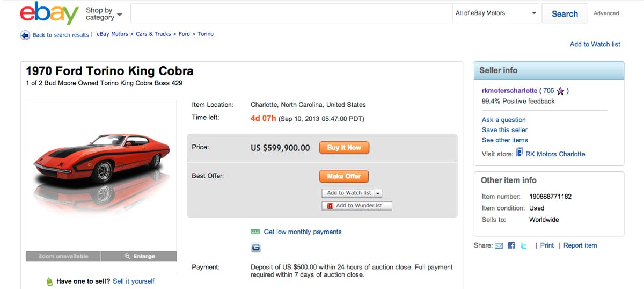Viewport: 644px width, 289px height.
Task: Share item on Facebook
Action: tap(511, 246)
